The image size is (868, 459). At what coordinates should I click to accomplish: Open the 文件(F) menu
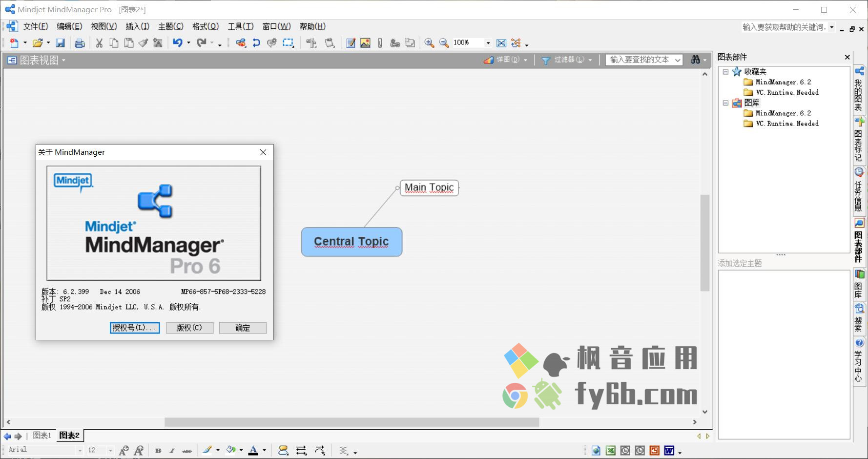coord(35,26)
